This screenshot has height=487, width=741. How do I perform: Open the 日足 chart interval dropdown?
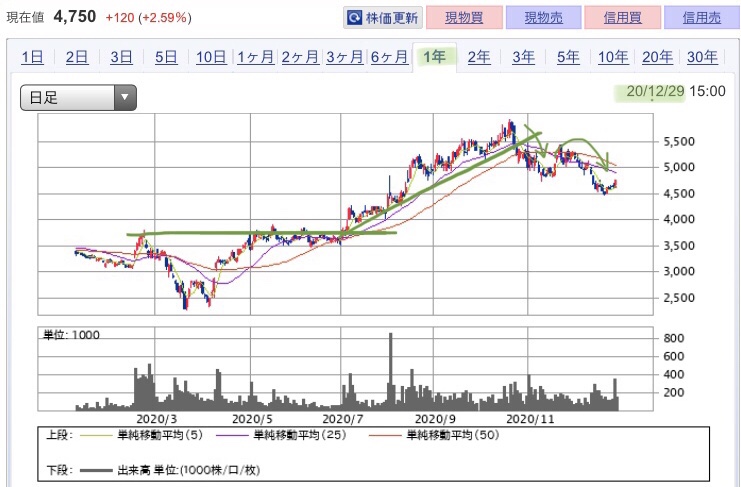pyautogui.click(x=78, y=98)
